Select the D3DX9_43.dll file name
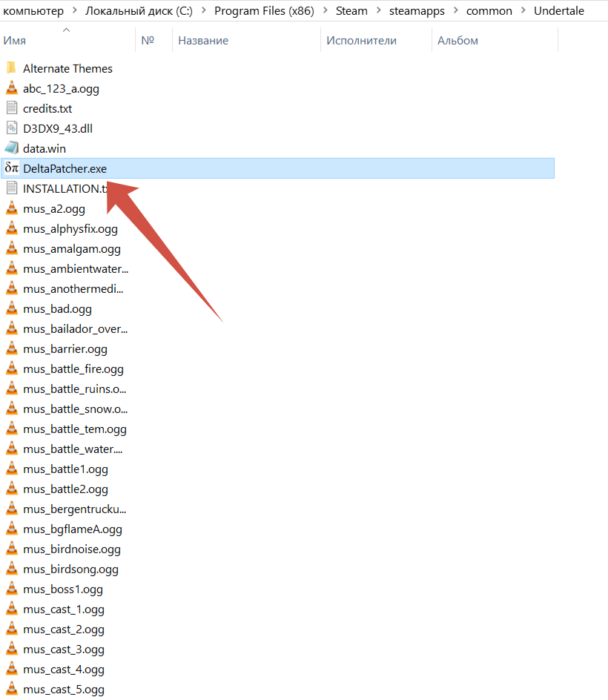This screenshot has width=608, height=700. point(58,128)
